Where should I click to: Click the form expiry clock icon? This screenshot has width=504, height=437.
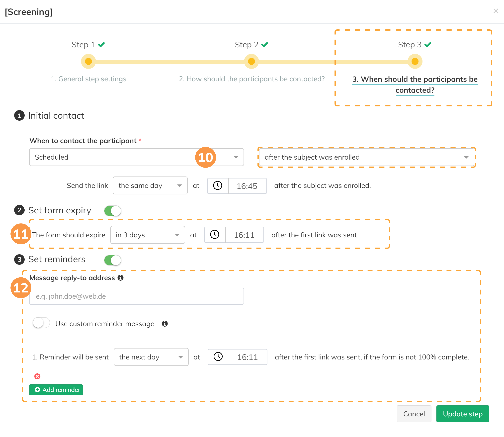coord(215,235)
